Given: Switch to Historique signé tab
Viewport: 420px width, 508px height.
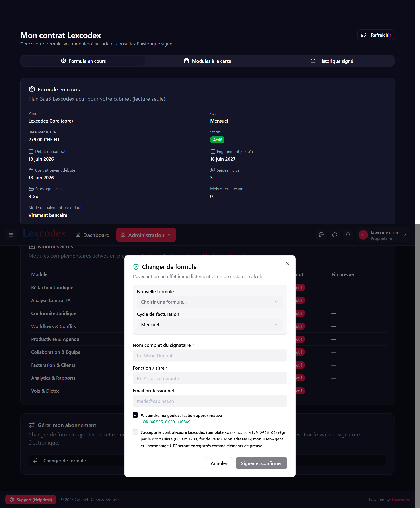Looking at the screenshot, I should (331, 61).
